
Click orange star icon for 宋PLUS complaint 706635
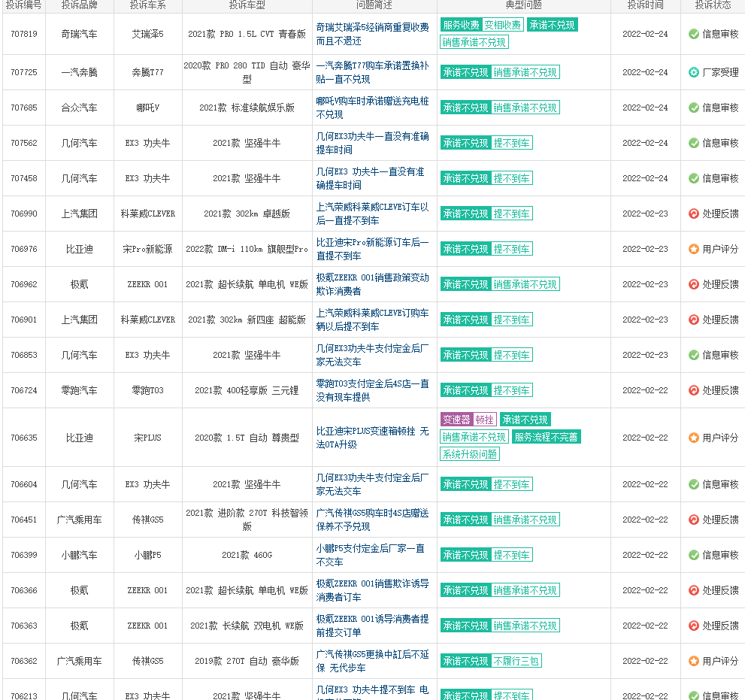693,438
